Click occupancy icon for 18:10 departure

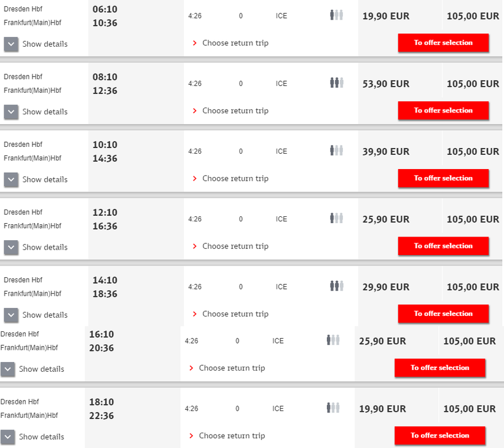[x=333, y=407]
